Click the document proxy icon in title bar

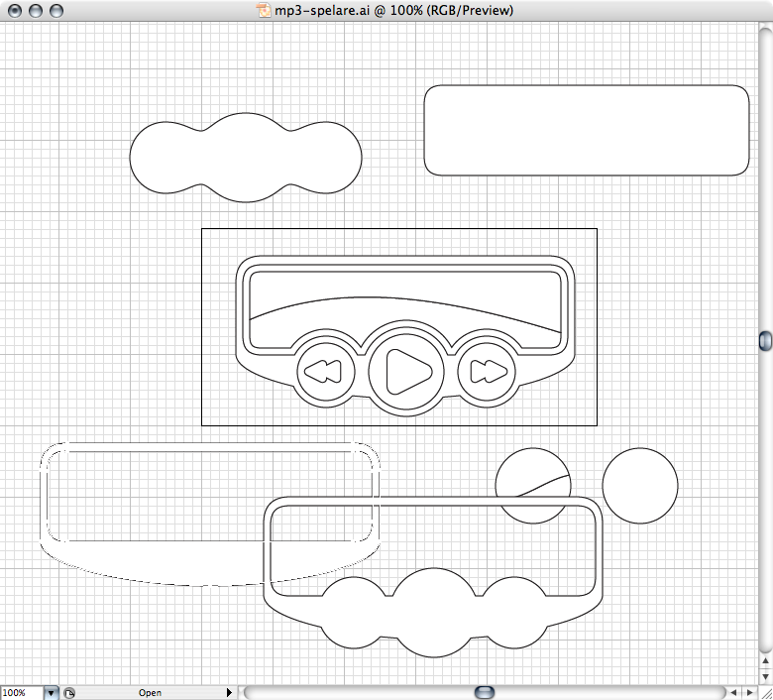point(264,10)
